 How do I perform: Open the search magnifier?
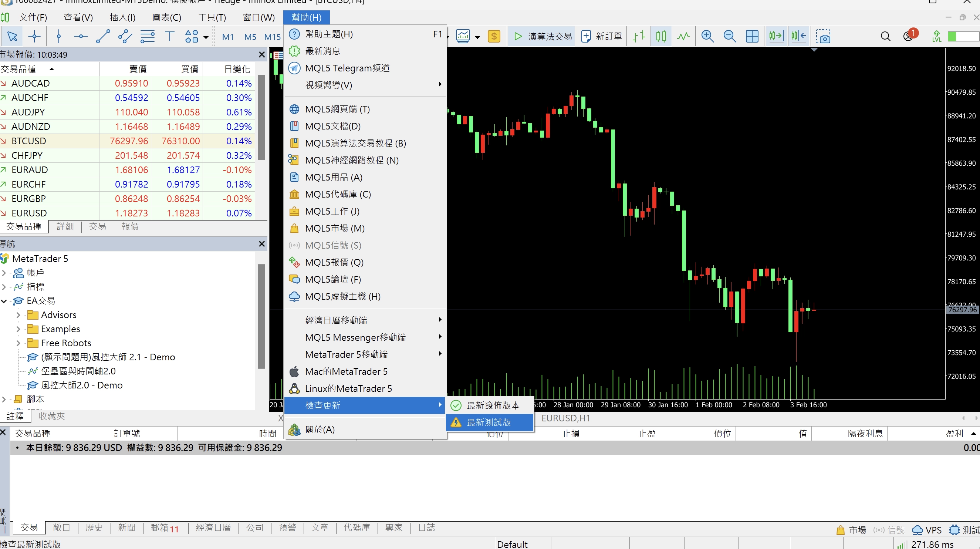[885, 37]
